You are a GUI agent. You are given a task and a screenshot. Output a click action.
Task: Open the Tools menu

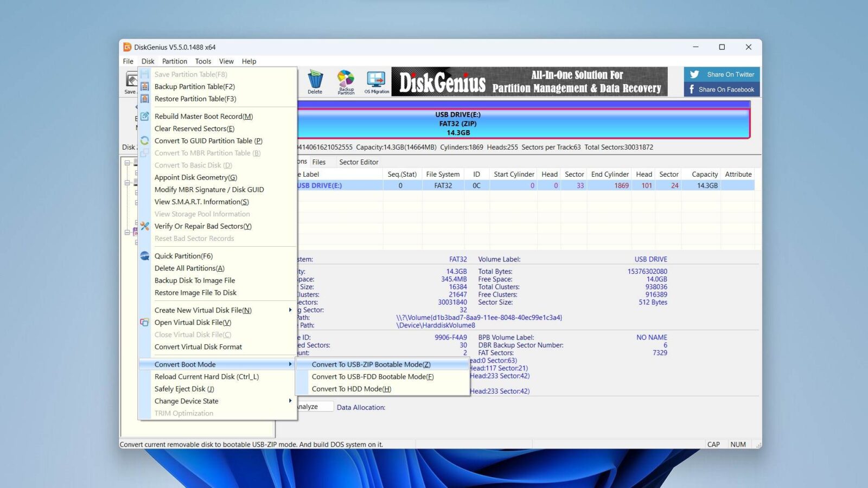[x=203, y=61]
